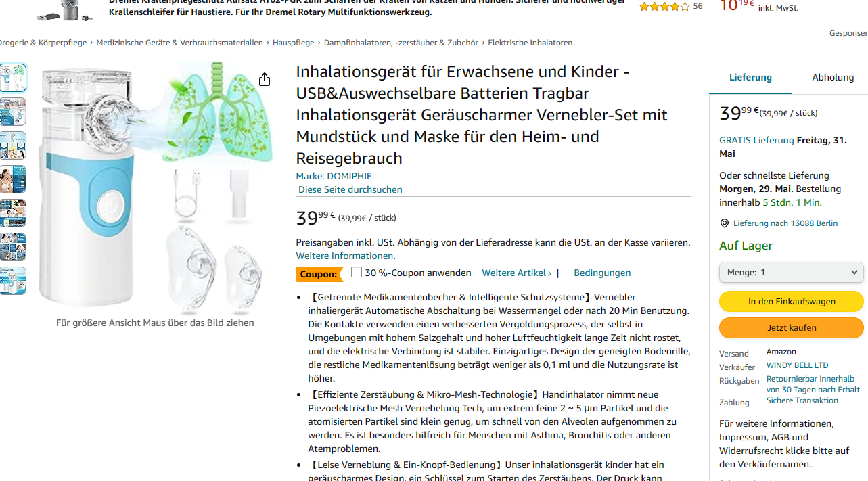Switch to the Abholung tab

pyautogui.click(x=833, y=77)
